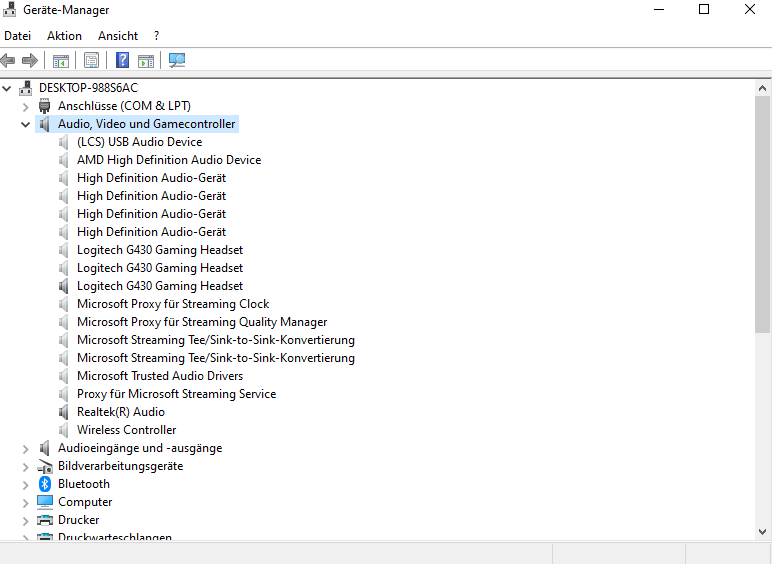Viewport: 772px width, 564px height.
Task: Open the Ansicht menu
Action: click(x=118, y=36)
